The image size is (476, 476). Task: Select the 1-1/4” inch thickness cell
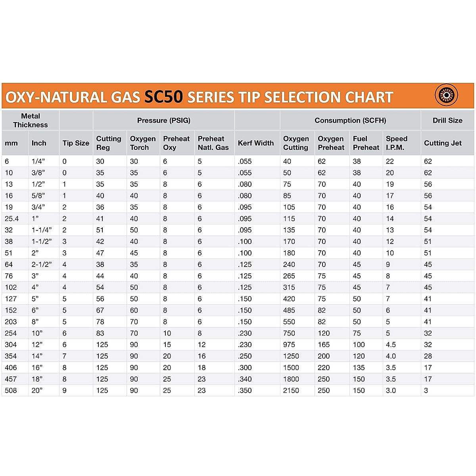[42, 230]
